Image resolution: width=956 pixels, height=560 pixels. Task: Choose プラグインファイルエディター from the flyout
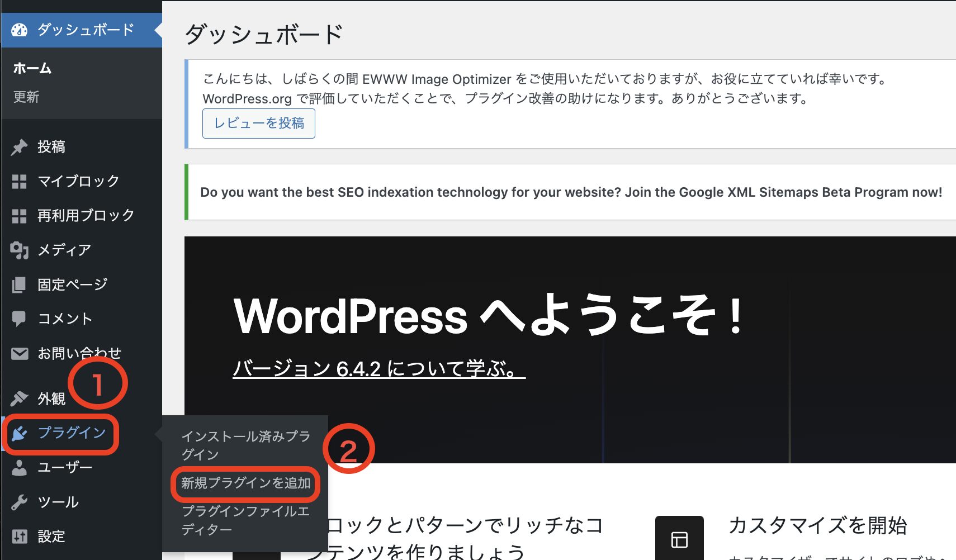pyautogui.click(x=245, y=520)
